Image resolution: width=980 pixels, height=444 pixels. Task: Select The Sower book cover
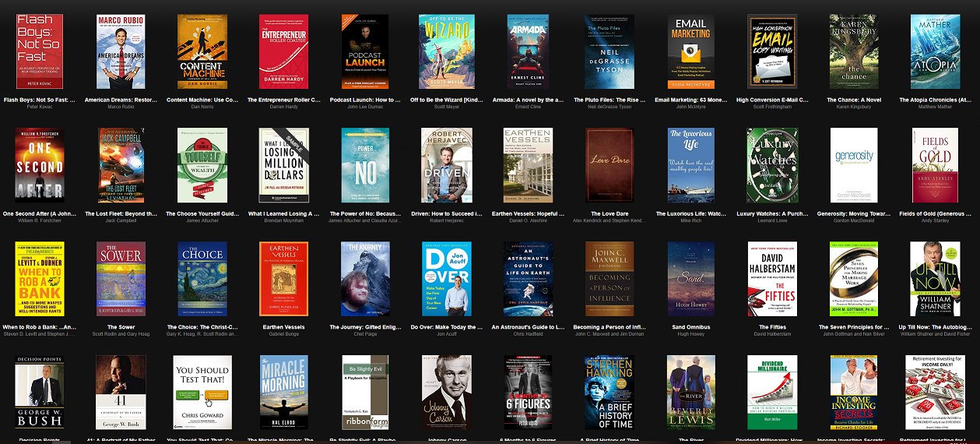point(121,279)
